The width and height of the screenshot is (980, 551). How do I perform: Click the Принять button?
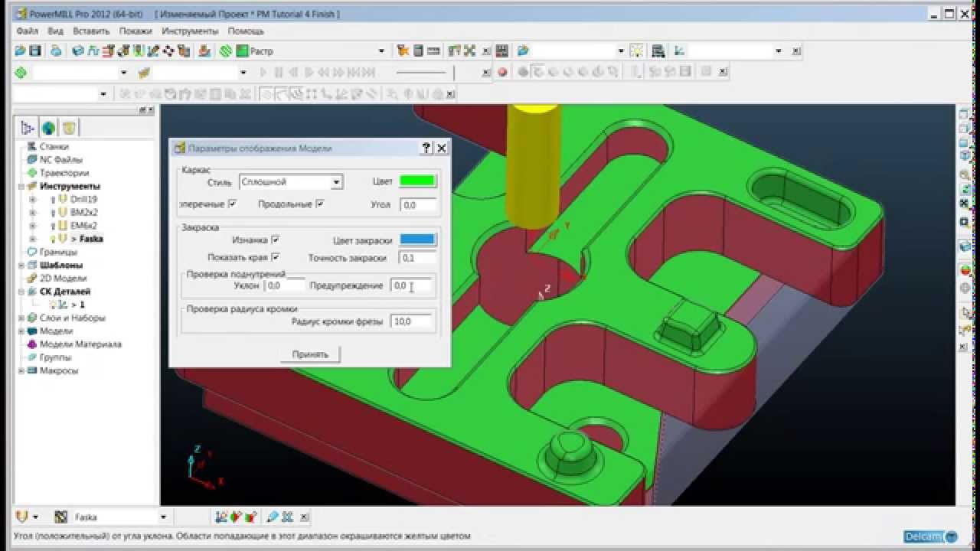point(310,354)
